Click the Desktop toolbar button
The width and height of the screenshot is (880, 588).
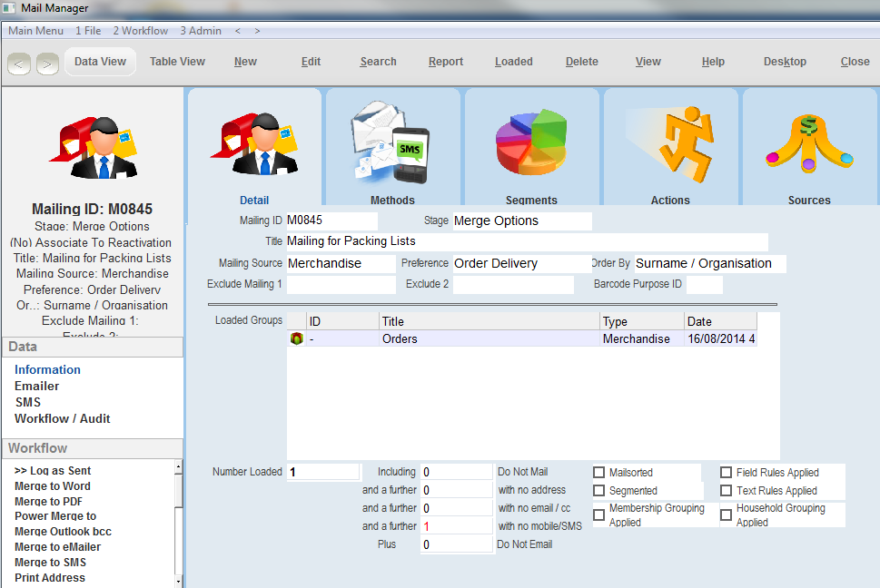[x=785, y=62]
